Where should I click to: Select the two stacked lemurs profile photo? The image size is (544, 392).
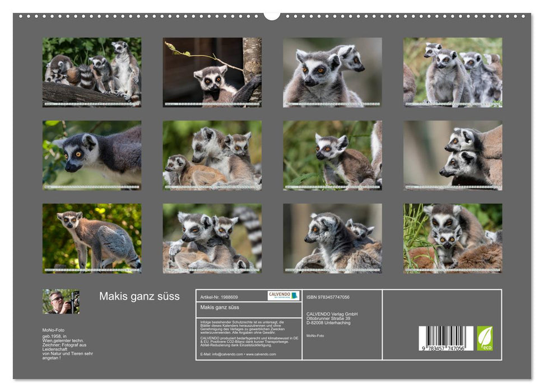(x=453, y=155)
